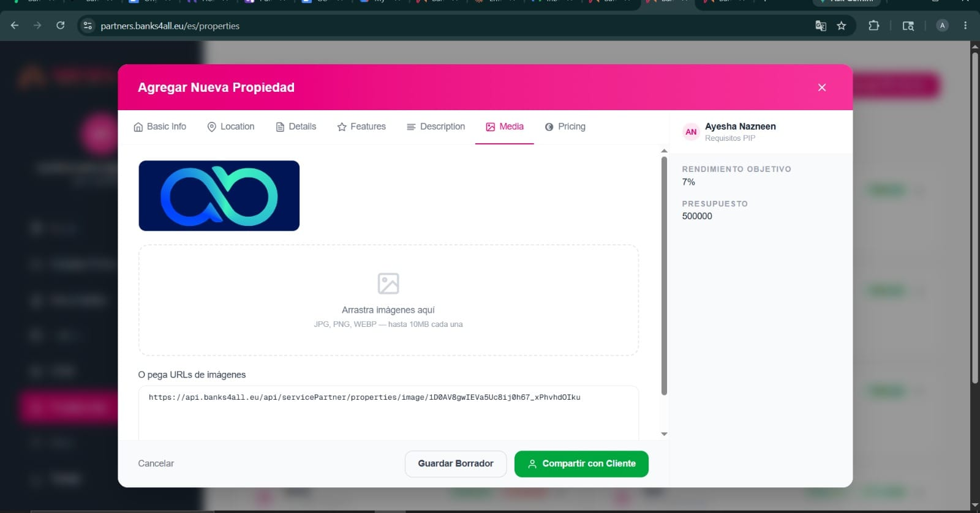Screen dimensions: 980x513
Task: Click the AN client avatar
Action: 691,132
